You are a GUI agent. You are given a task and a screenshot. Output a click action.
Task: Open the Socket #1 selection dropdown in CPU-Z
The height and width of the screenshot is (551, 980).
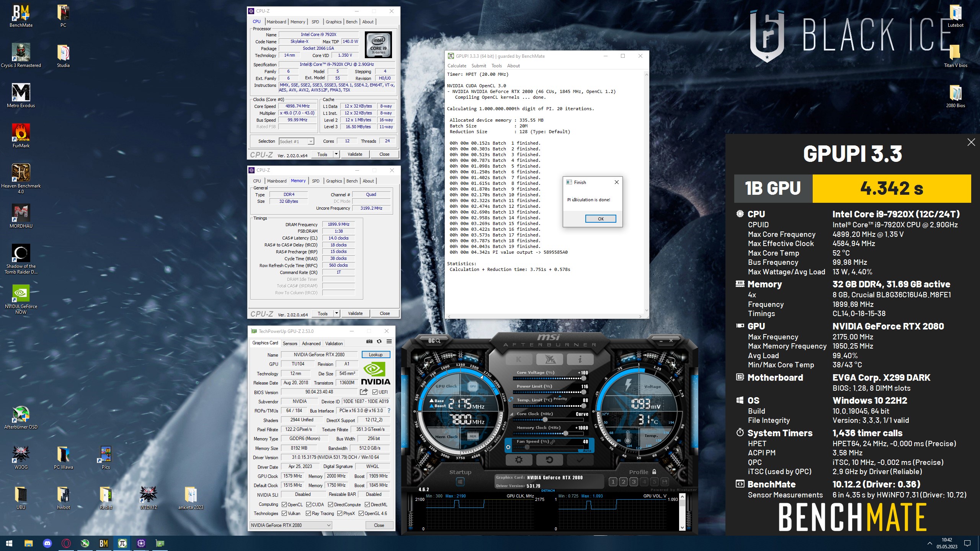296,141
